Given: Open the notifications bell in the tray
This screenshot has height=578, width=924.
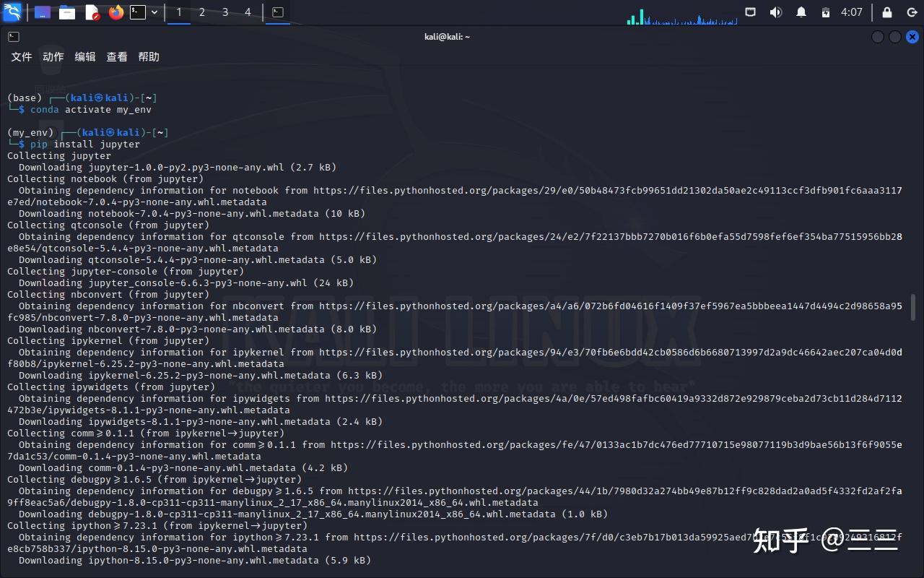Looking at the screenshot, I should coord(801,12).
